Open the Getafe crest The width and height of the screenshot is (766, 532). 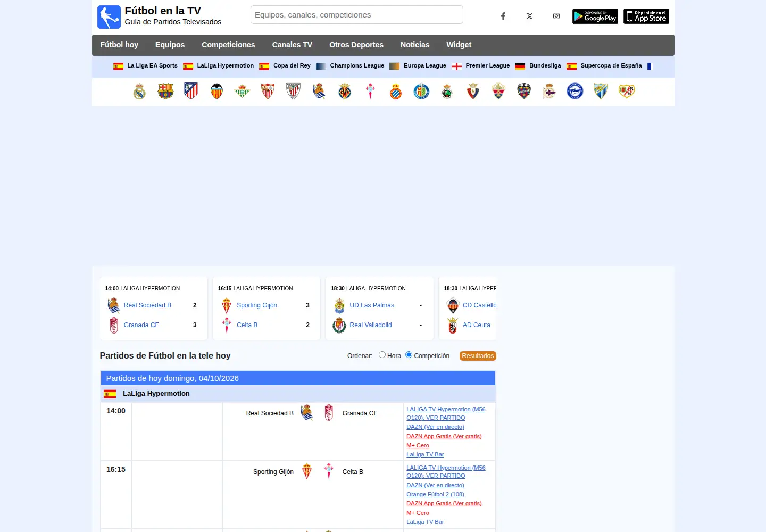[421, 92]
